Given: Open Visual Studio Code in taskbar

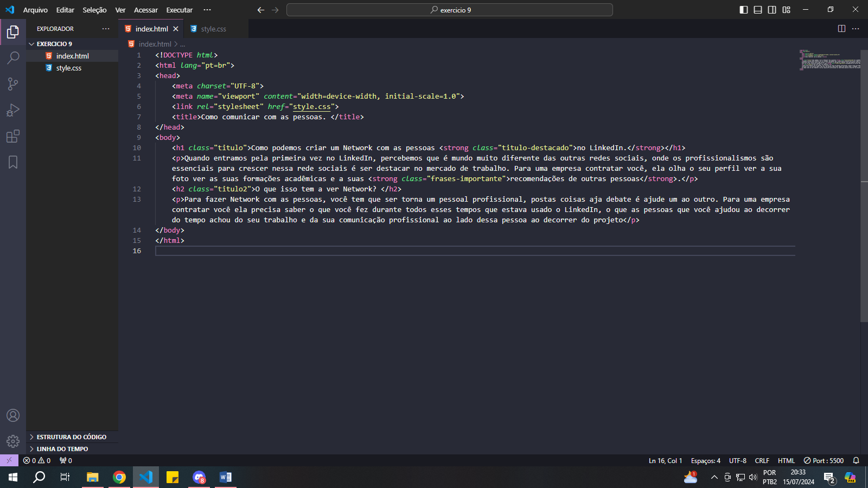Looking at the screenshot, I should [x=146, y=477].
